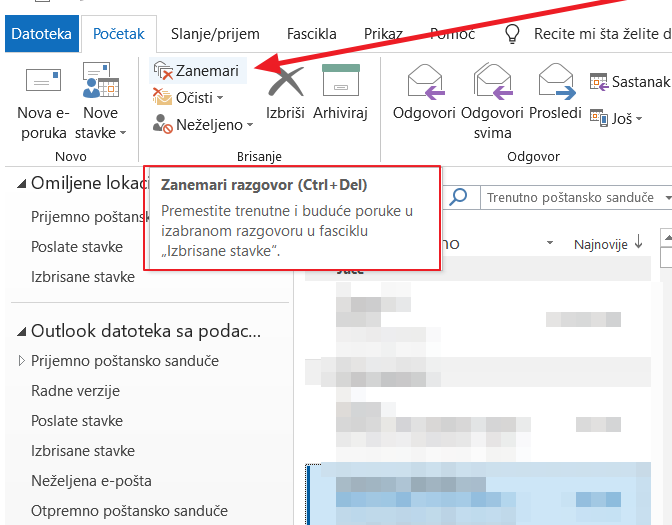Click the Odgovori reply icon

coord(424,82)
